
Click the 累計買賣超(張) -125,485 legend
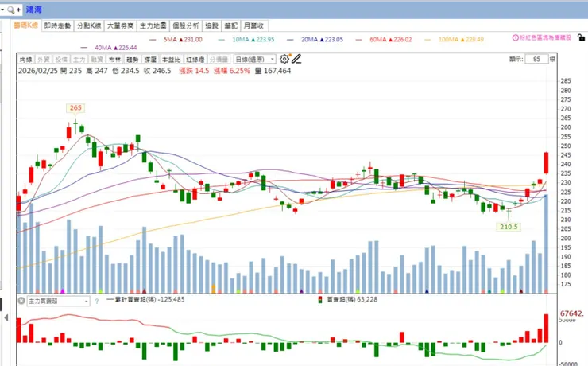(145, 299)
